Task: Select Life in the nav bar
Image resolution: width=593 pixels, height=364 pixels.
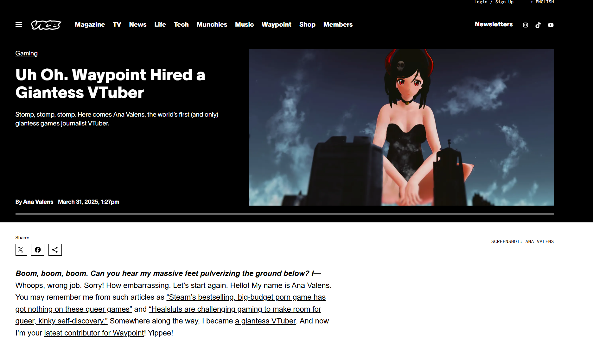Action: [160, 24]
